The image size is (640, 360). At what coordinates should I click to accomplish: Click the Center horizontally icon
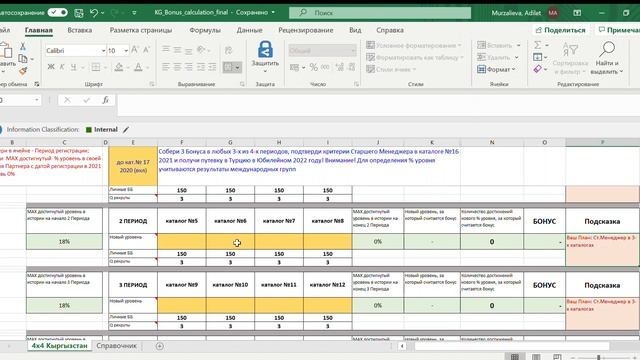pos(177,67)
